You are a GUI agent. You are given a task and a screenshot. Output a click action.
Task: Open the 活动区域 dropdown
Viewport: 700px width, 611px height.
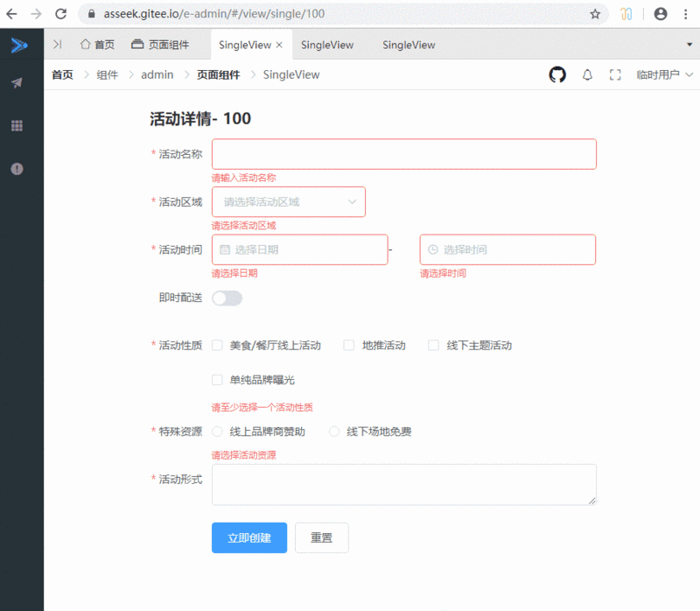[289, 202]
